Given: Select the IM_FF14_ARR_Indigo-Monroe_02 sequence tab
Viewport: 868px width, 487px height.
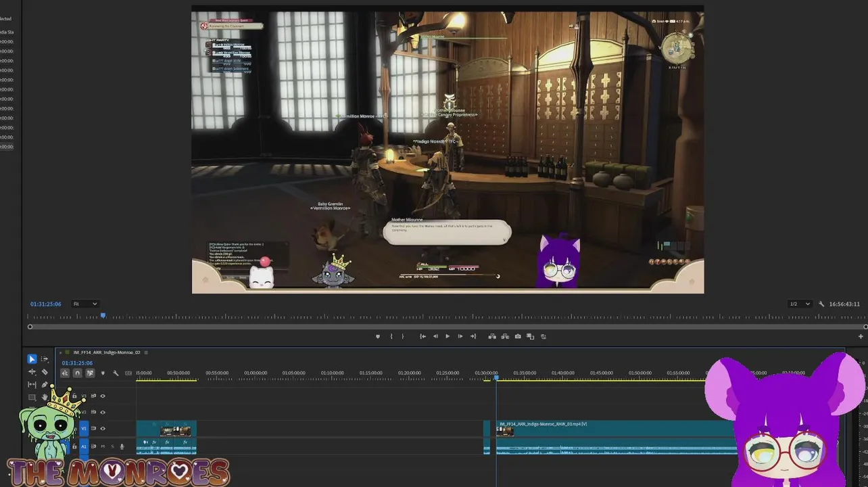Looking at the screenshot, I should [107, 352].
